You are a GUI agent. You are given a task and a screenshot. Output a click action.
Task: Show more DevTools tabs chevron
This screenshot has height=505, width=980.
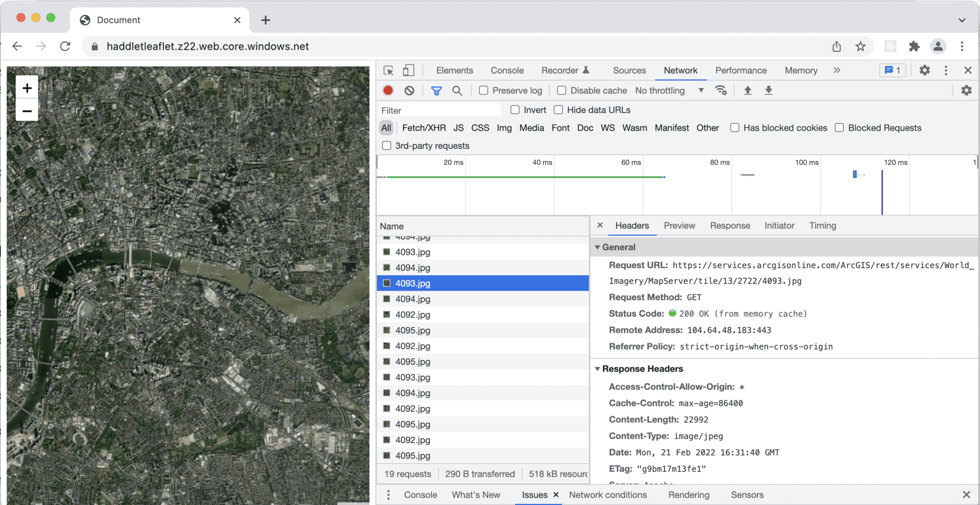click(836, 70)
